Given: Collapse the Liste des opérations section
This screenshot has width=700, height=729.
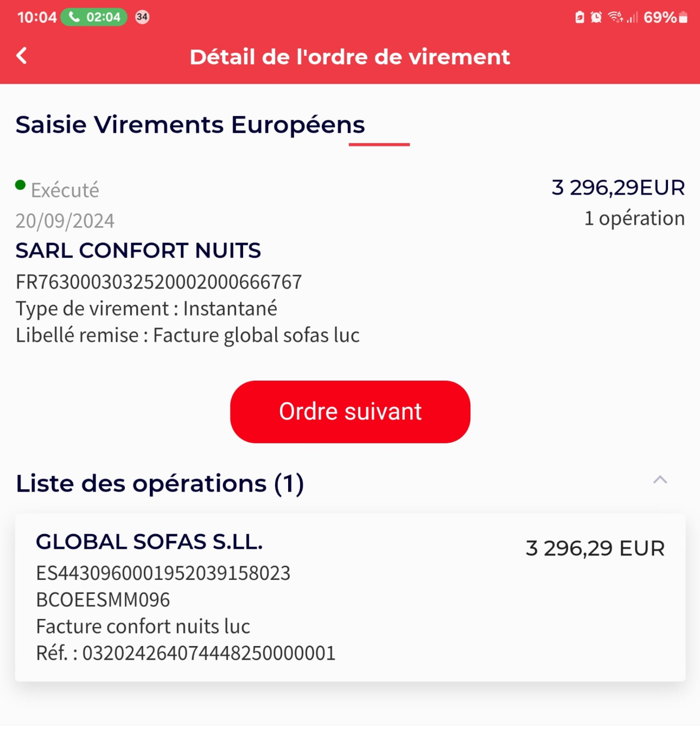Looking at the screenshot, I should point(660,480).
